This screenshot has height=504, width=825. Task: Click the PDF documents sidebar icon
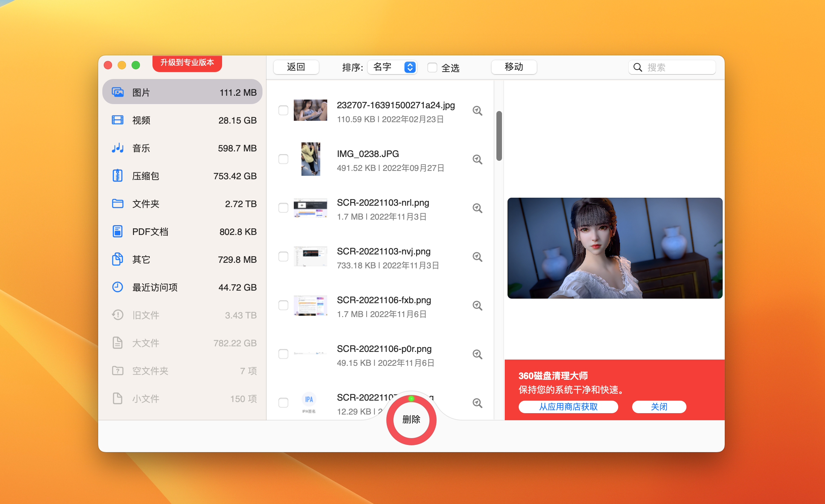118,231
